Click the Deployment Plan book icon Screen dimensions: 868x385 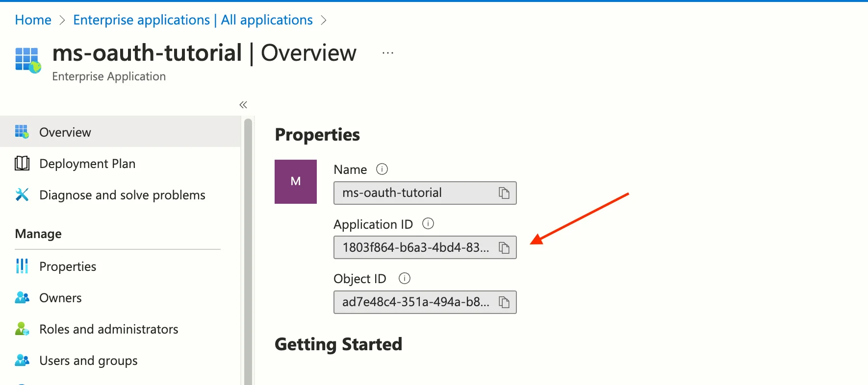click(x=22, y=163)
